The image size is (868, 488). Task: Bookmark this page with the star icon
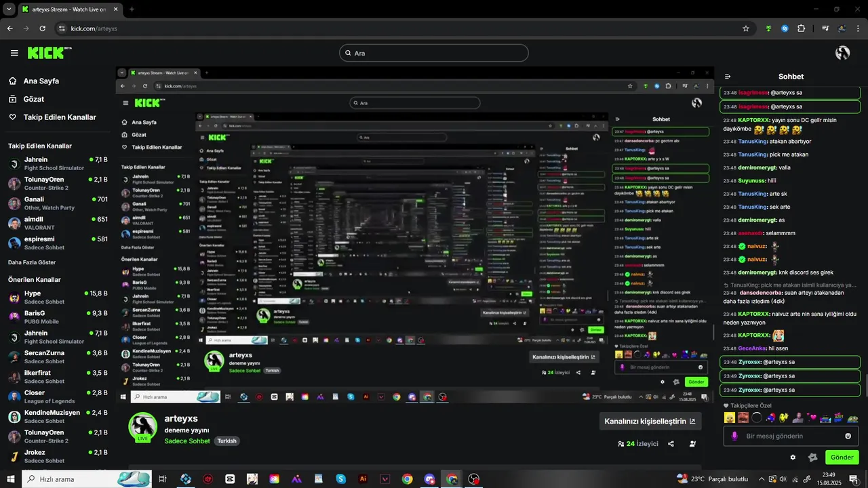click(x=746, y=28)
